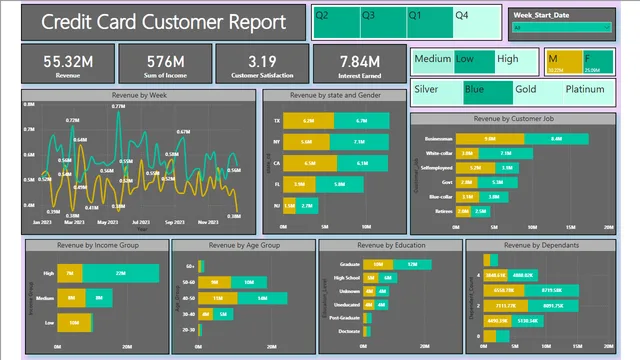Screen dimensions: 640x360
Task: Click Selfemployed yellow bar labeled 5.2M
Action: pyautogui.click(x=476, y=168)
